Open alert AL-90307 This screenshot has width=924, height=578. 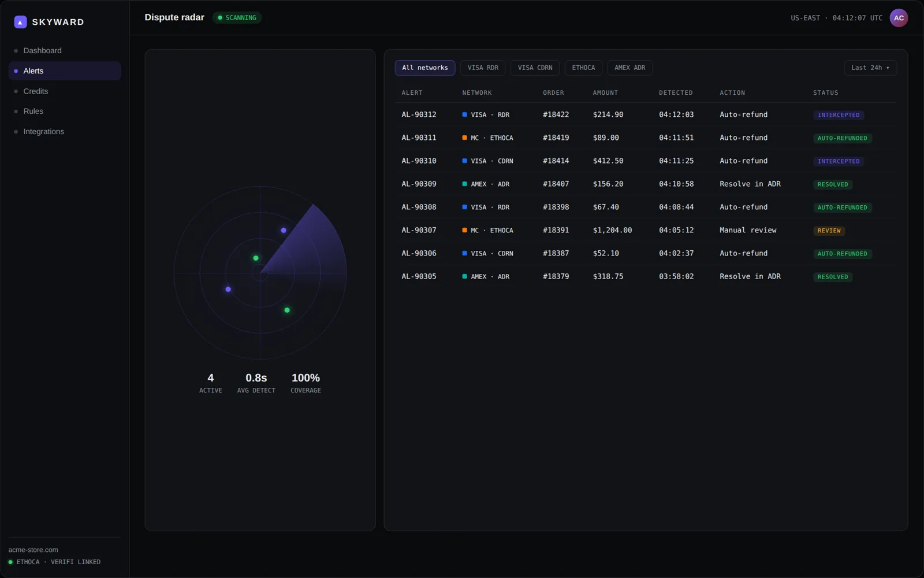[646, 230]
